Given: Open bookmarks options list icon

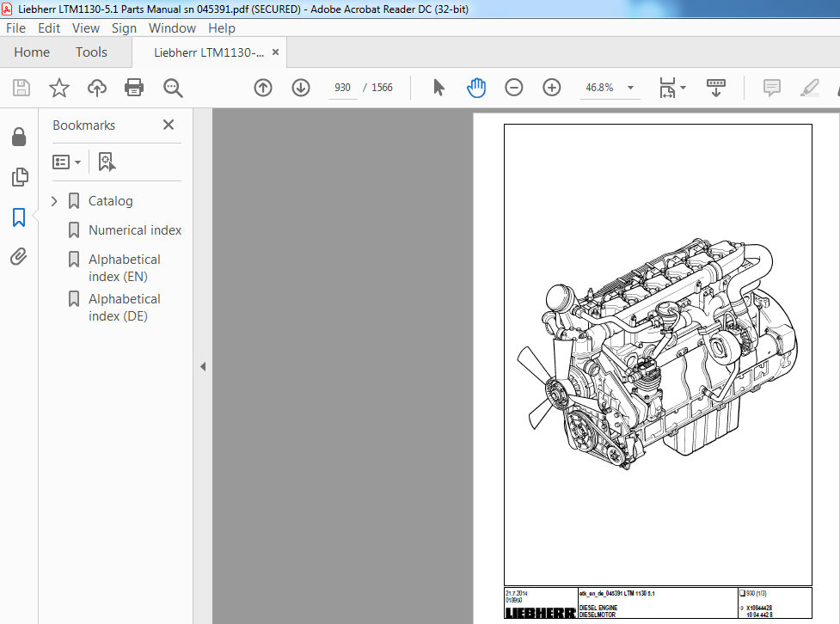Looking at the screenshot, I should pyautogui.click(x=66, y=162).
